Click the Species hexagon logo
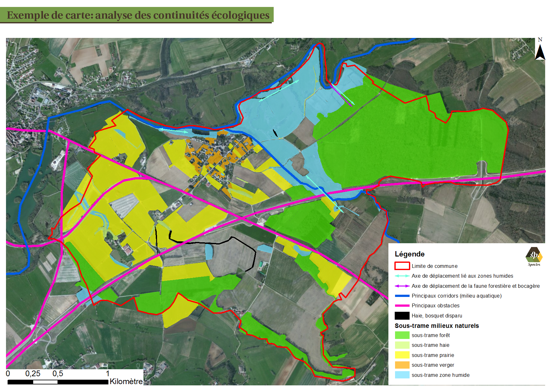 pos(534,255)
